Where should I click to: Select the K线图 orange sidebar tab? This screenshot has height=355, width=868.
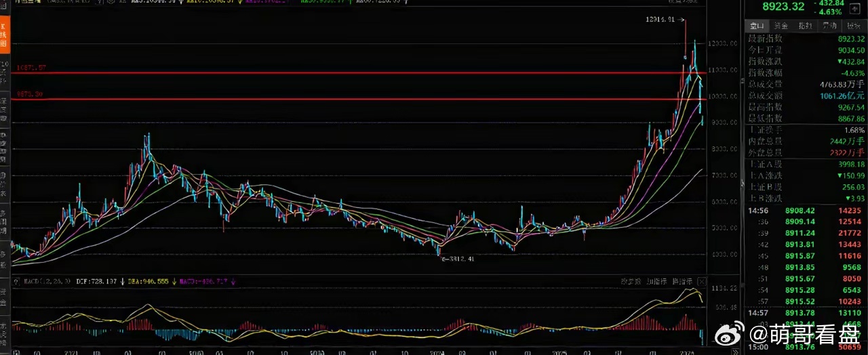point(4,34)
